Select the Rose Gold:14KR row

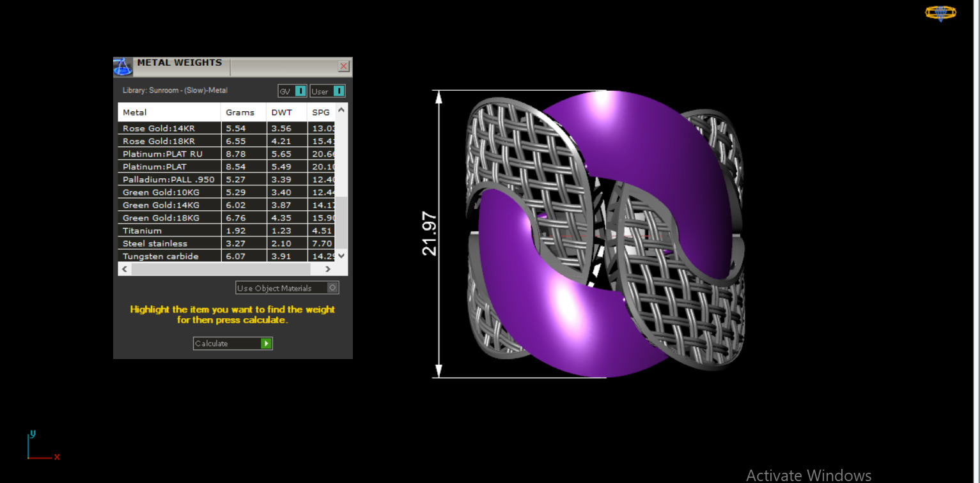[226, 128]
